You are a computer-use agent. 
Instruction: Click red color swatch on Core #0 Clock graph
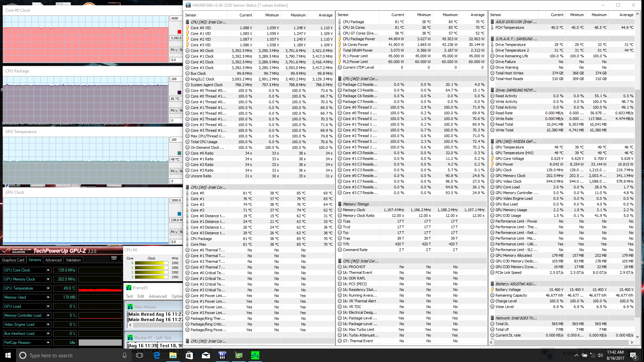[x=179, y=32]
